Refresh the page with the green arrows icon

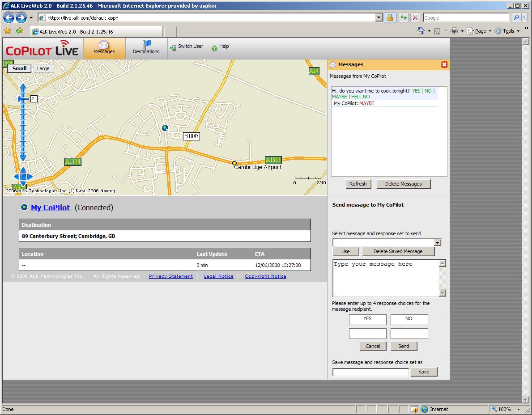[x=403, y=17]
